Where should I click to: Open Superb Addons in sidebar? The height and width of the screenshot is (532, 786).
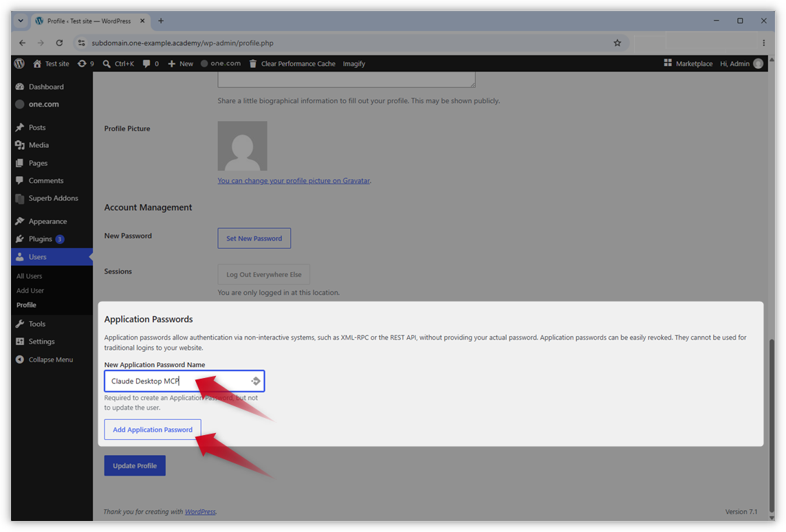(53, 198)
